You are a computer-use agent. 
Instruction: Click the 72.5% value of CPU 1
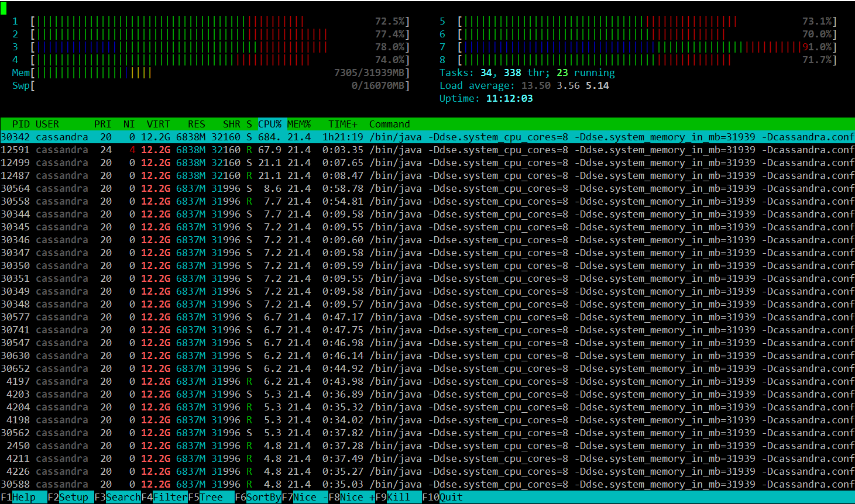390,22
